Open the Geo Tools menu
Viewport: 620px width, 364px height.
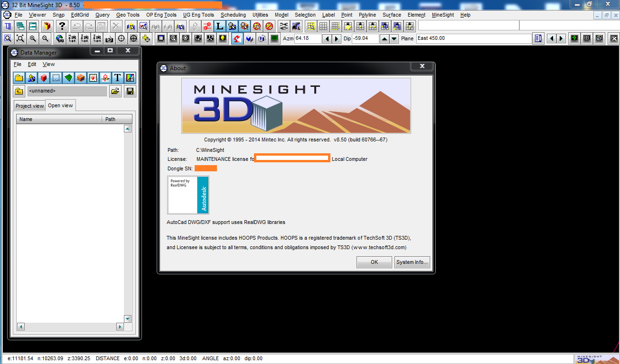(128, 15)
